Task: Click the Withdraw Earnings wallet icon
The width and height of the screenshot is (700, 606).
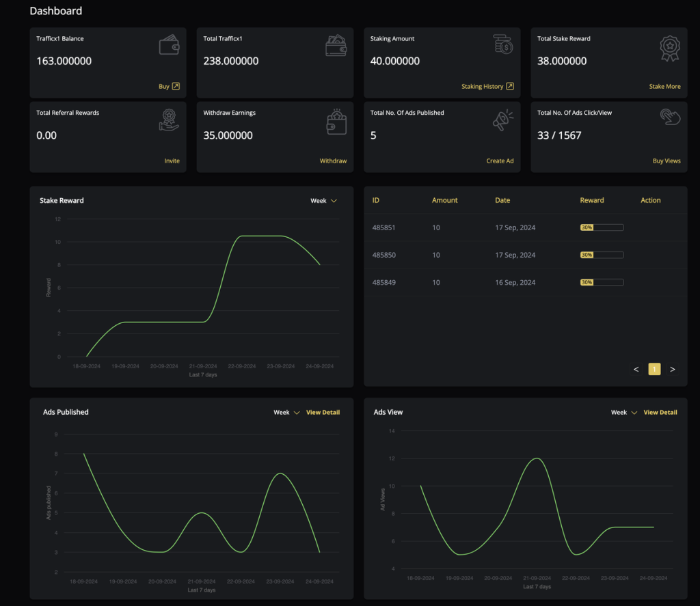Action: pyautogui.click(x=336, y=120)
